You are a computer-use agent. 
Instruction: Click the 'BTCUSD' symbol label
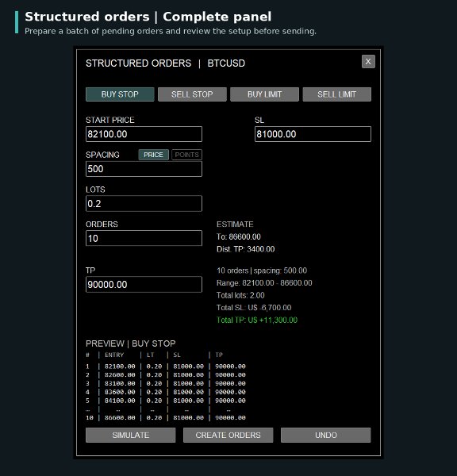(226, 63)
